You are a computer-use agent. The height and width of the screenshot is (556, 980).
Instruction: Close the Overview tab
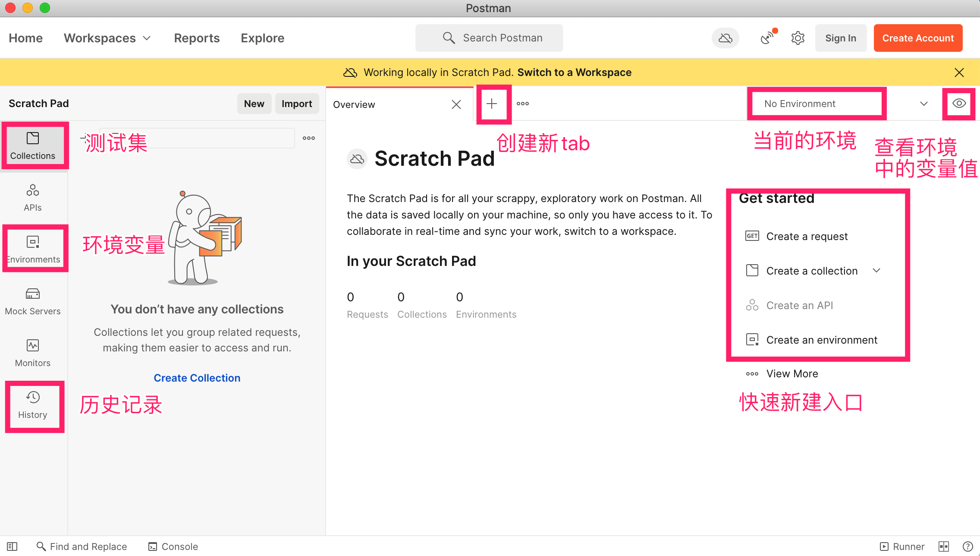(x=456, y=104)
